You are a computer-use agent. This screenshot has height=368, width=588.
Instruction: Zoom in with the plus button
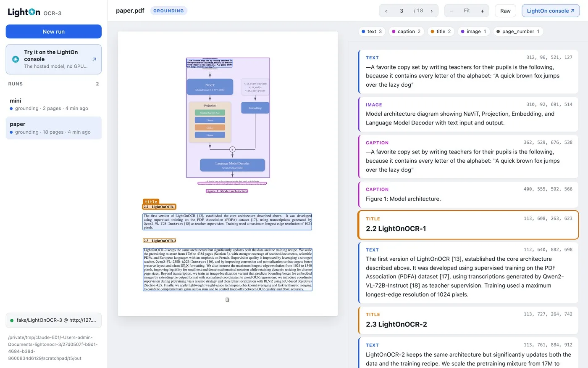pos(482,11)
